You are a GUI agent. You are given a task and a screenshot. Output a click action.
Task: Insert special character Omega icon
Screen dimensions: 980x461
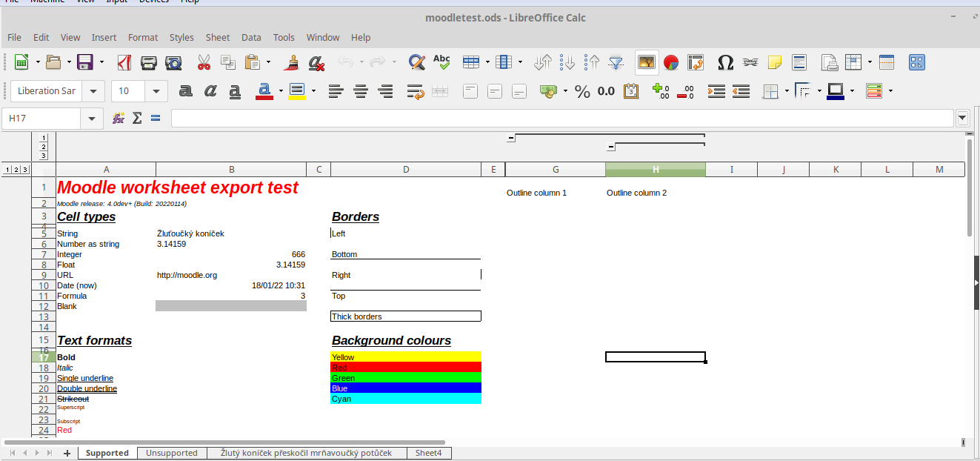pos(726,62)
